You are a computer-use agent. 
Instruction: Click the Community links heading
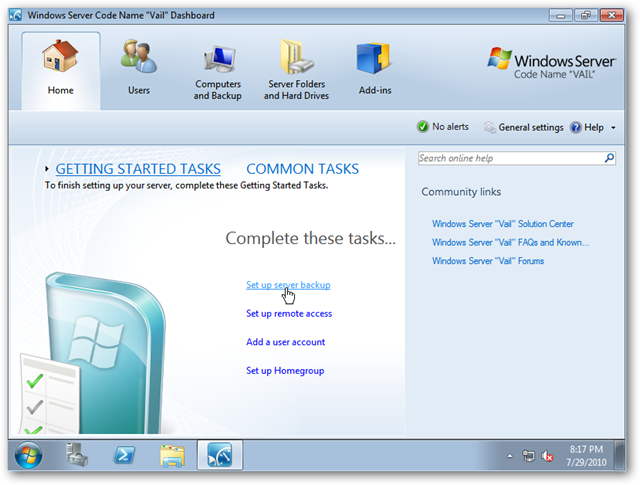click(461, 192)
